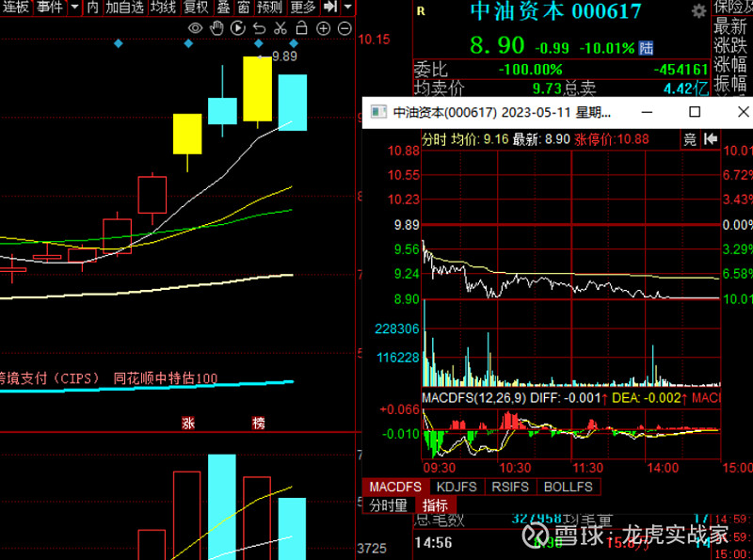Expand the dropdown after the 事件 button
The width and height of the screenshot is (753, 560).
point(75,7)
